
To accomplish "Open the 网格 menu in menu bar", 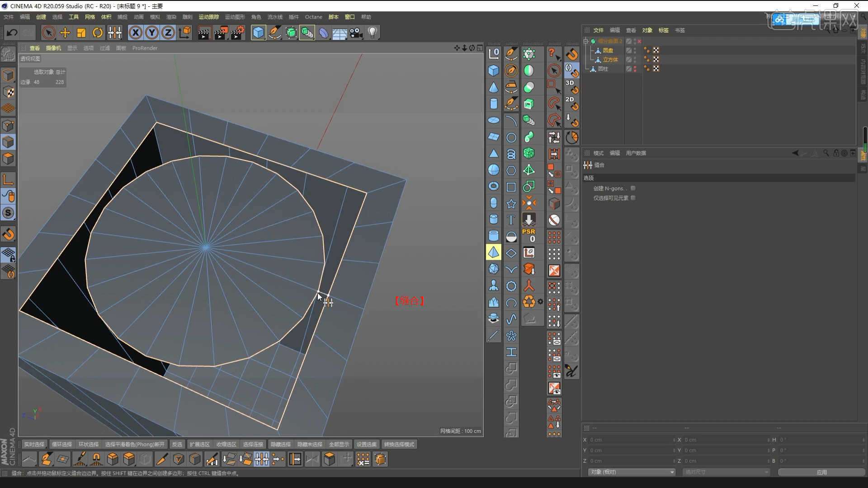I will [x=90, y=17].
